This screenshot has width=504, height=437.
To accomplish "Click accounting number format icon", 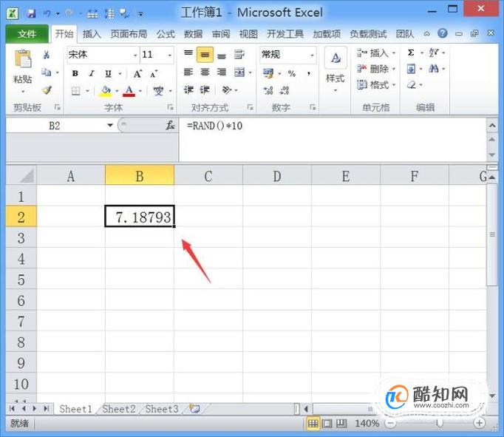I will [x=268, y=73].
